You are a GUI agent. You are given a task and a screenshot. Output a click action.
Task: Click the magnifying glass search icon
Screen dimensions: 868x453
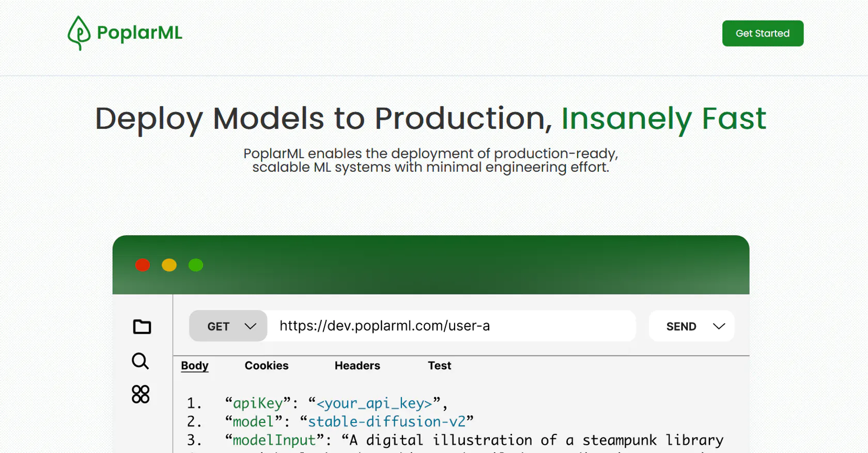coord(140,361)
